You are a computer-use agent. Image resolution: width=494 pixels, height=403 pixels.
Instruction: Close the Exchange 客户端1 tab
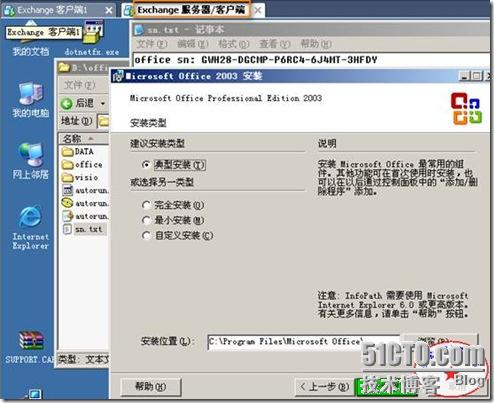pyautogui.click(x=109, y=10)
